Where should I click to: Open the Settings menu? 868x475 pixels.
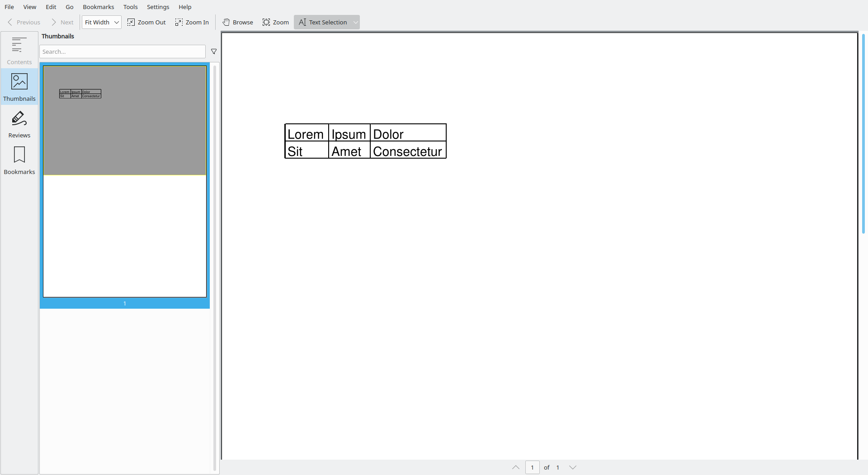pyautogui.click(x=158, y=7)
